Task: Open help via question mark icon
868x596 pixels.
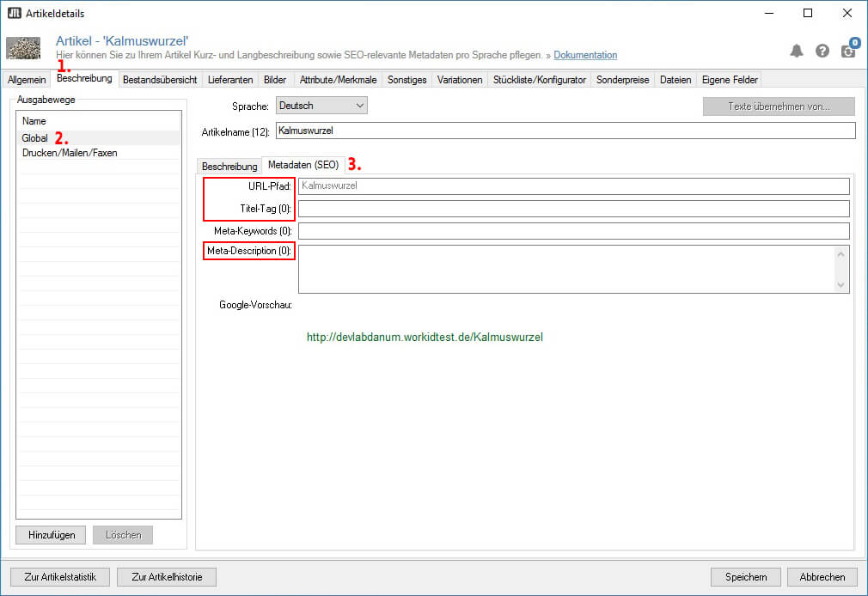Action: click(822, 51)
